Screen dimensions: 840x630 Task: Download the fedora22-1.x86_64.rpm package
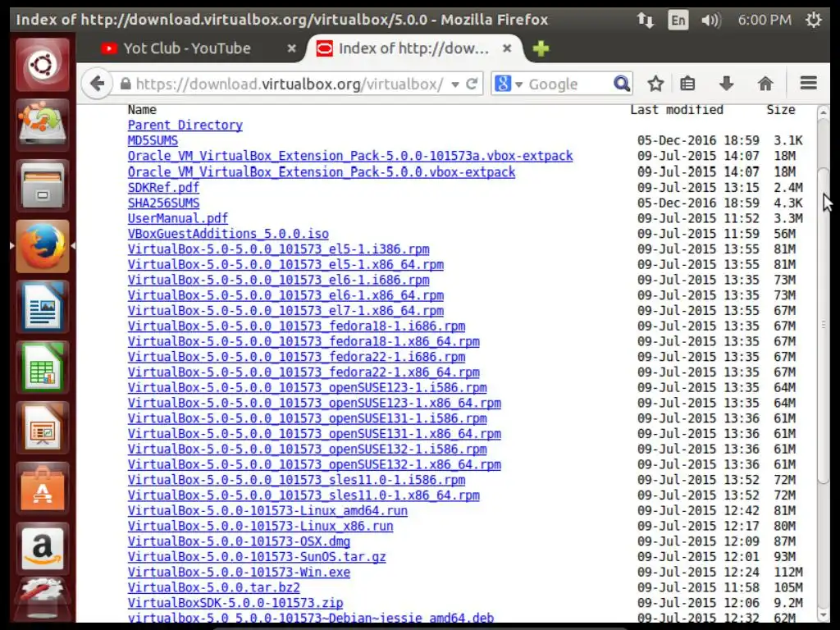click(304, 373)
